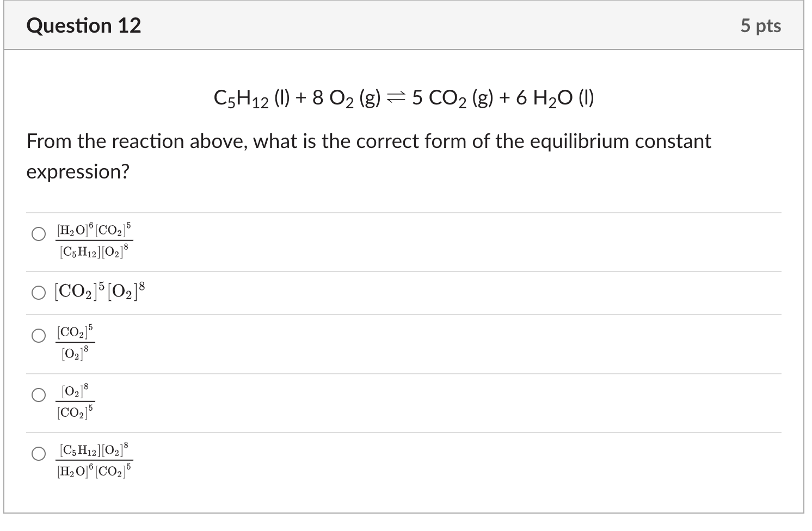Click the 5 pts label
Viewport: 812px width, 531px height.
pyautogui.click(x=760, y=26)
